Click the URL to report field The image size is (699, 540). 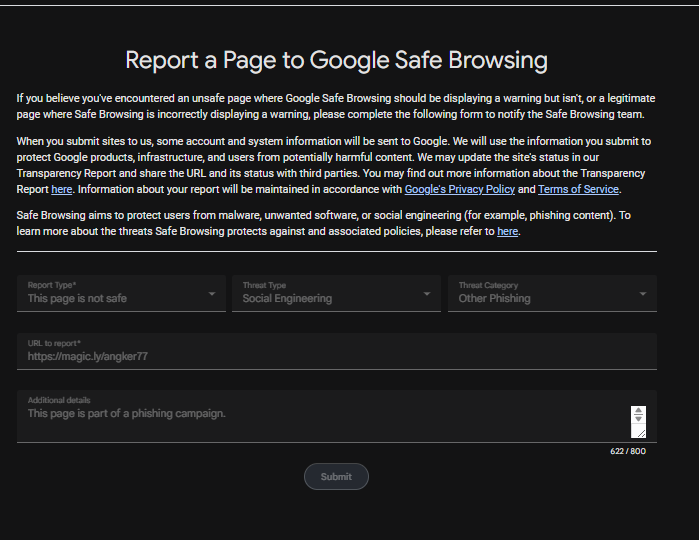tap(337, 351)
